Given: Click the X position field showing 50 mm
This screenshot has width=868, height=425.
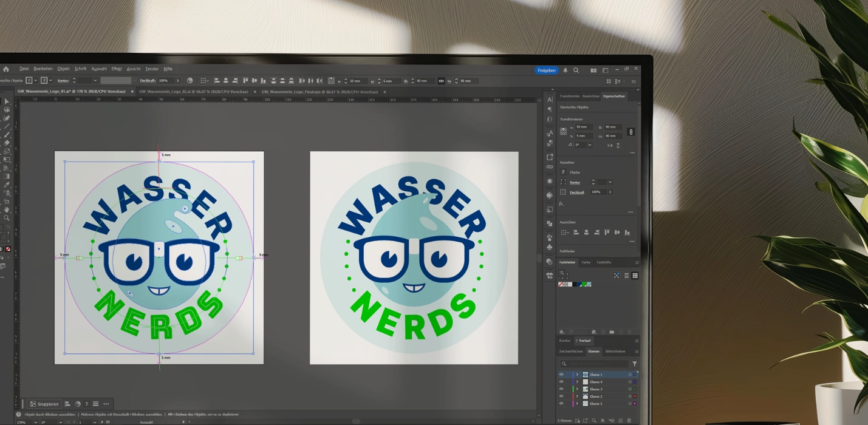Looking at the screenshot, I should (x=584, y=127).
